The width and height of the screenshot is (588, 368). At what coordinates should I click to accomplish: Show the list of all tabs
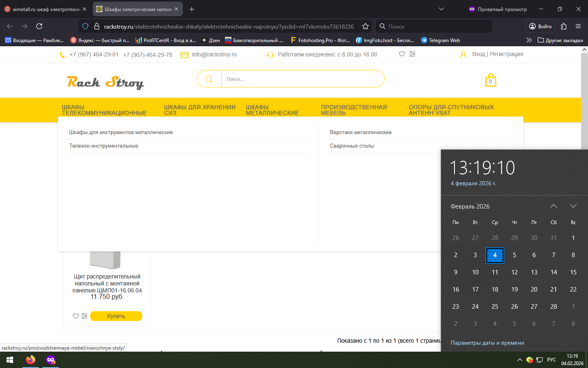[441, 9]
